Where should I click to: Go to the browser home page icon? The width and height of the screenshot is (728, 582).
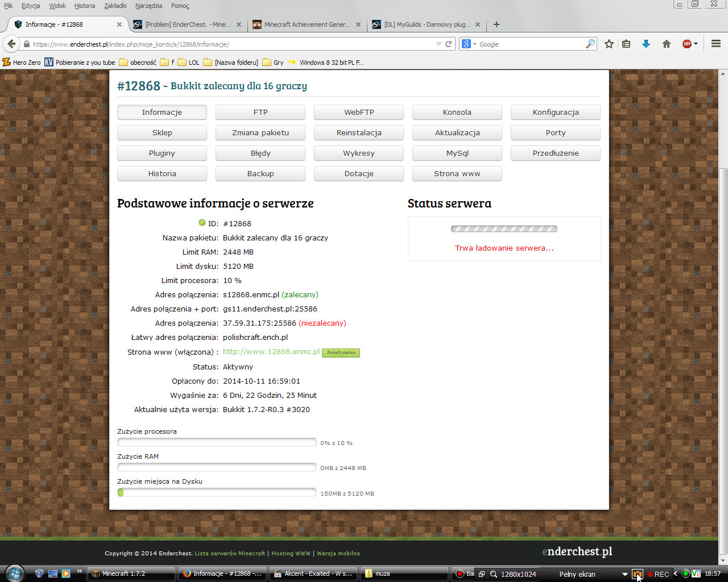point(667,44)
